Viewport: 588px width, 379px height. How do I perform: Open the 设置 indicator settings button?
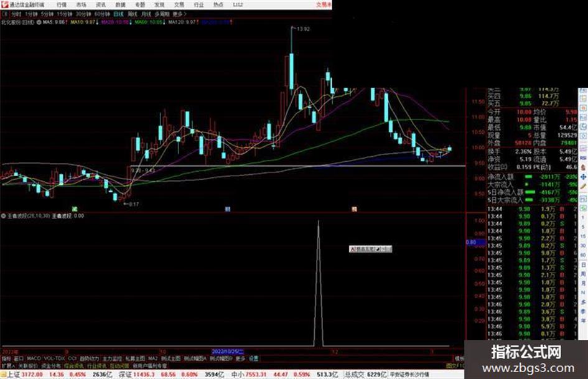click(x=253, y=358)
